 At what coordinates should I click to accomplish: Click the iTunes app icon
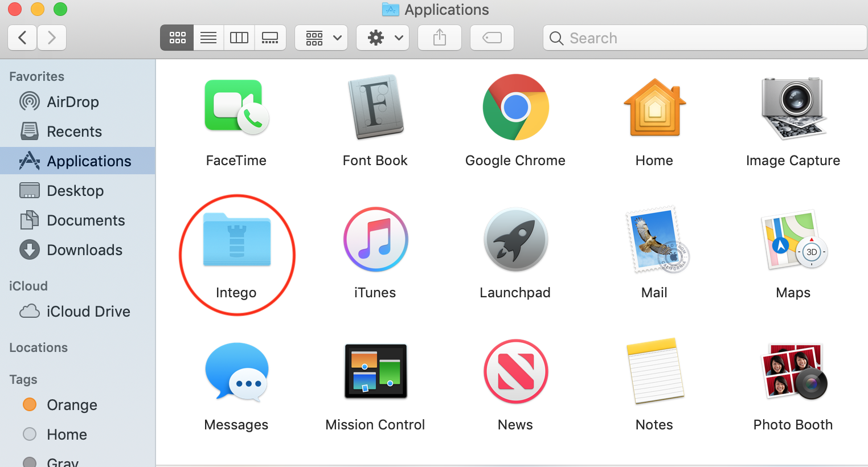375,239
